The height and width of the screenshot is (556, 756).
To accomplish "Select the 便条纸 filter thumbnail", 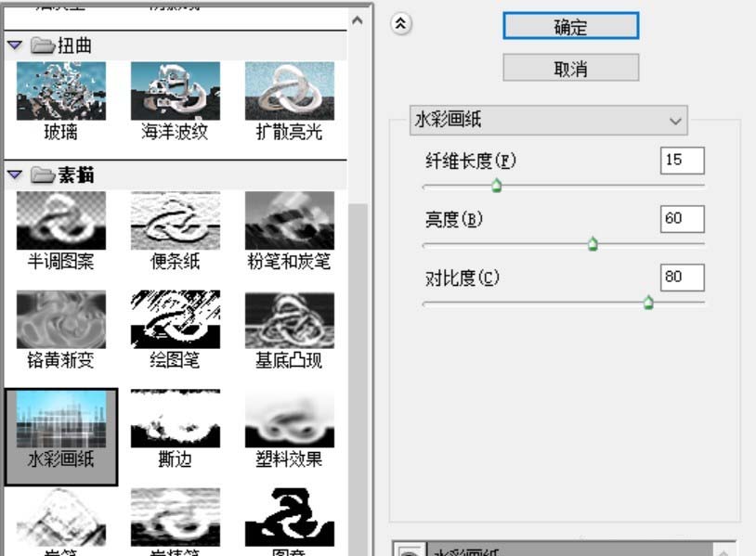I will pyautogui.click(x=175, y=221).
